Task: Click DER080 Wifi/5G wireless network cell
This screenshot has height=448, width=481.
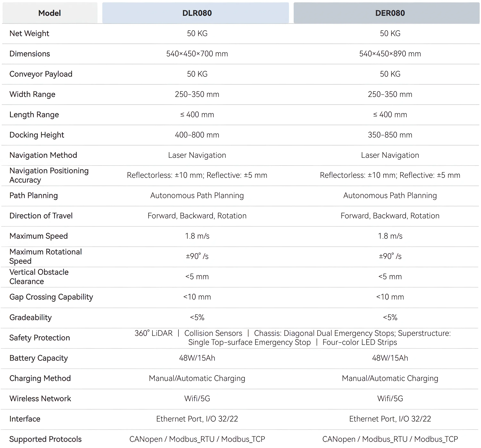Action: click(x=390, y=399)
